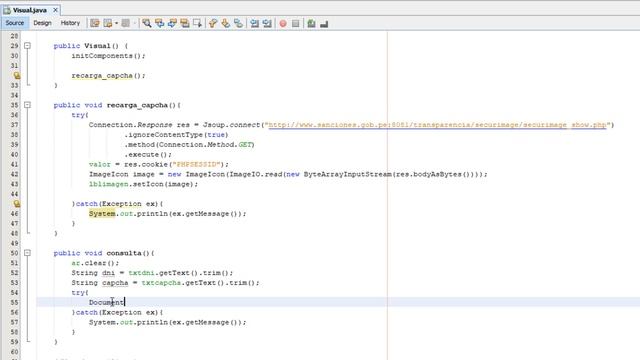640x360 pixels.
Task: Click the Uncomment code icon
Action: [324, 24]
